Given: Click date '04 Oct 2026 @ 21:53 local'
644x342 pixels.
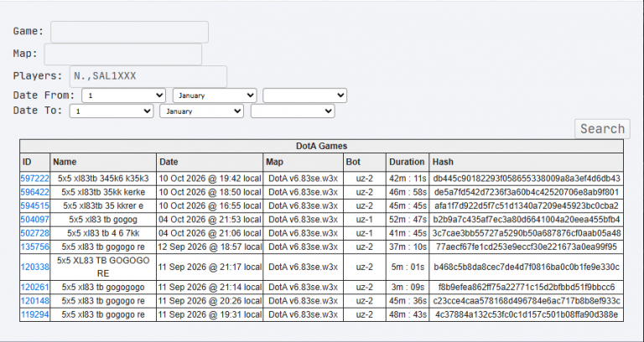Looking at the screenshot, I should click(210, 220).
